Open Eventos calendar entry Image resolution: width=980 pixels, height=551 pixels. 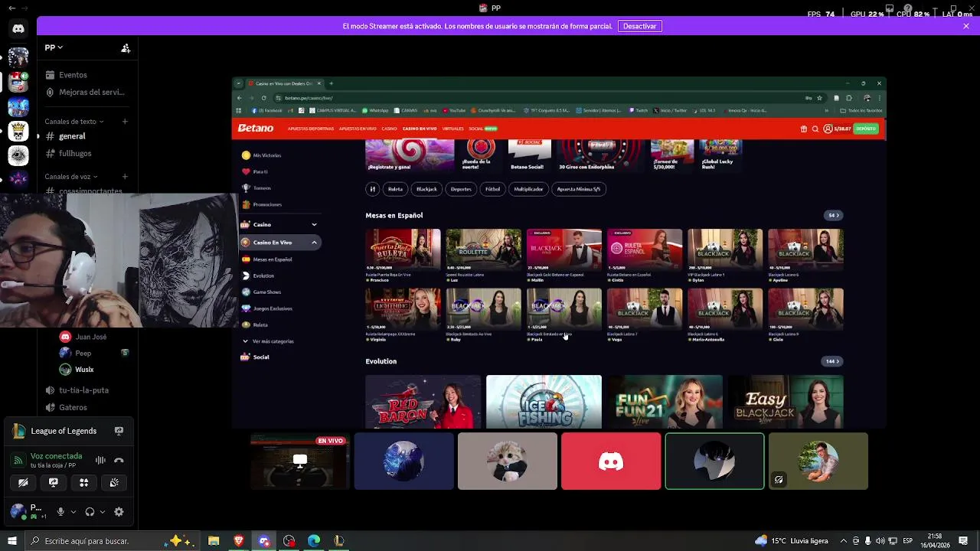point(73,75)
